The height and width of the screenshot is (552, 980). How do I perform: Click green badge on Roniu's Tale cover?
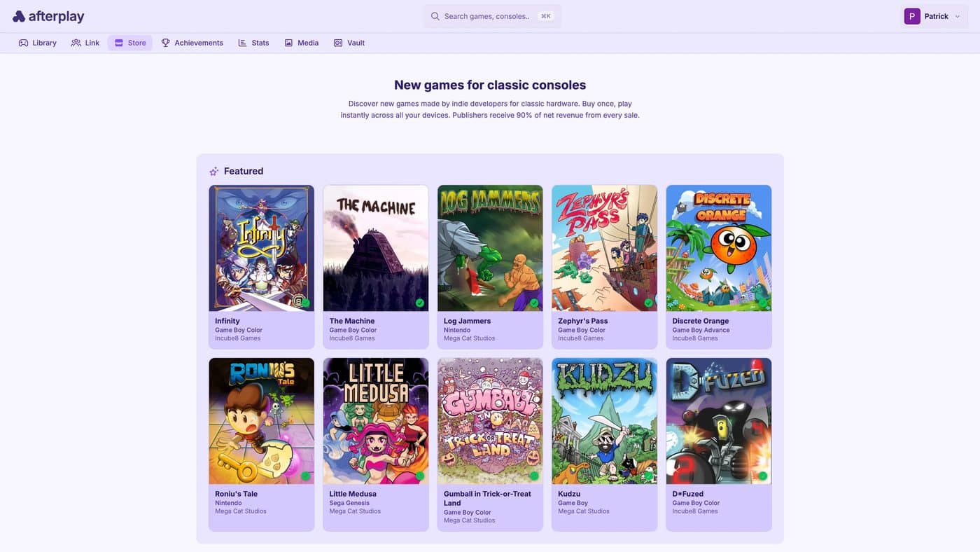coord(305,476)
